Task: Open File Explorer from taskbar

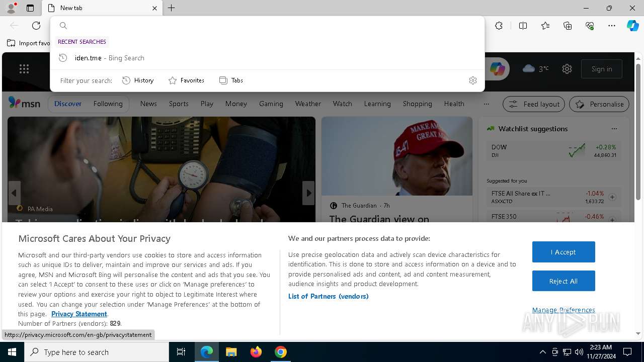Action: click(231, 352)
